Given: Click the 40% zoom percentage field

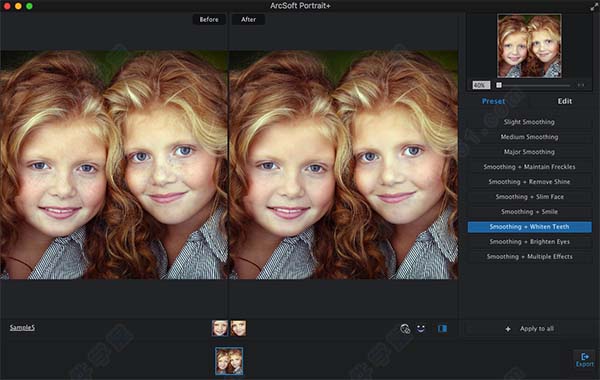Looking at the screenshot, I should coord(481,85).
